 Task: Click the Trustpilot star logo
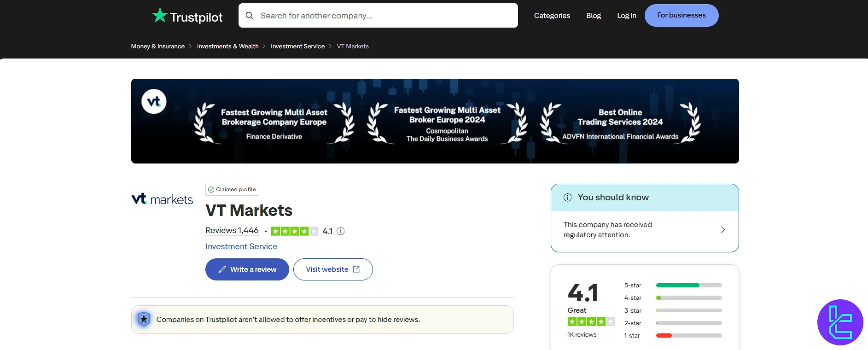click(160, 16)
